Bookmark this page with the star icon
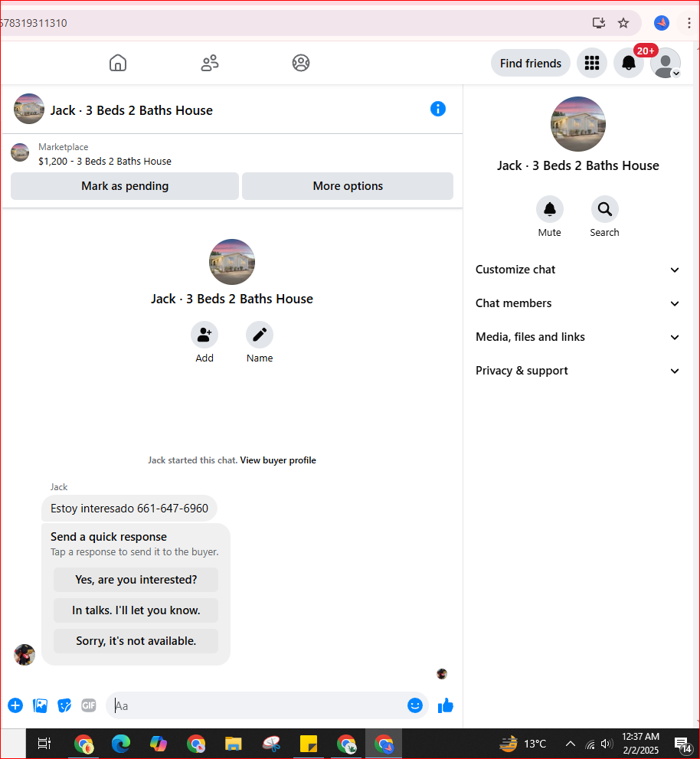This screenshot has height=759, width=700. click(x=623, y=23)
